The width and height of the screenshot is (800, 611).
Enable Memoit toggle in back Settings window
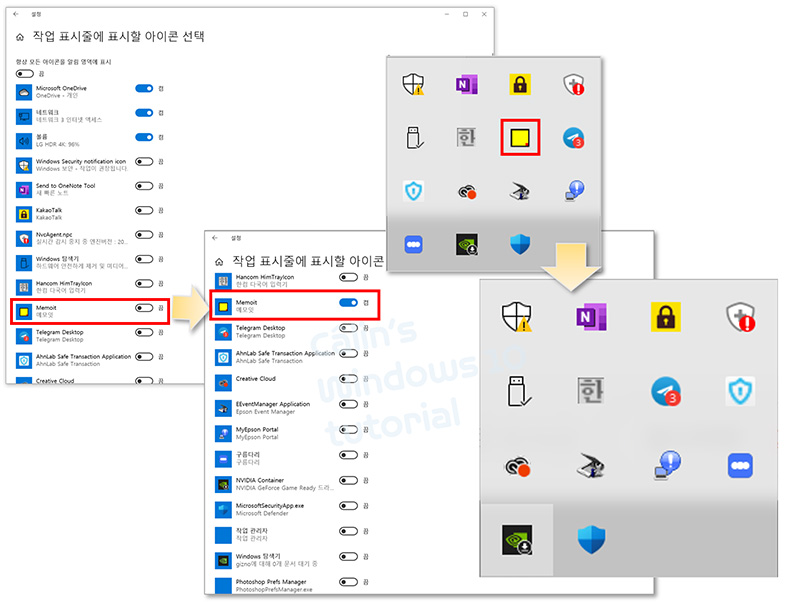point(144,308)
